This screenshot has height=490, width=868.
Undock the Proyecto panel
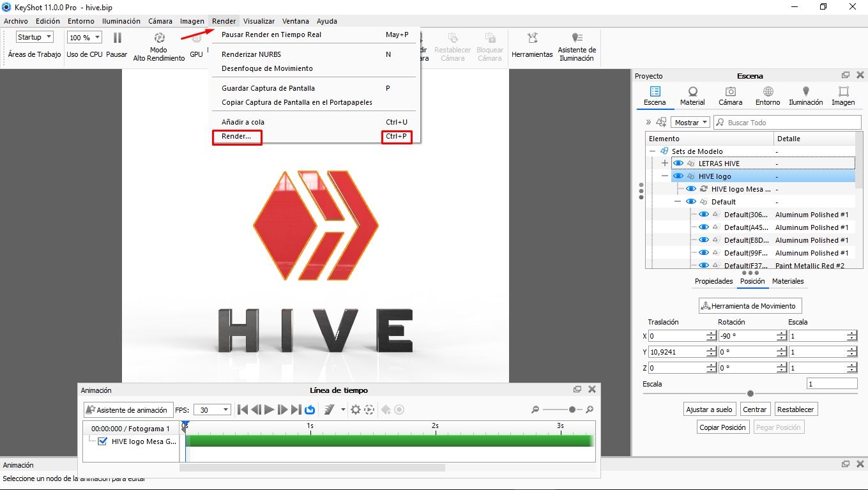tap(846, 75)
